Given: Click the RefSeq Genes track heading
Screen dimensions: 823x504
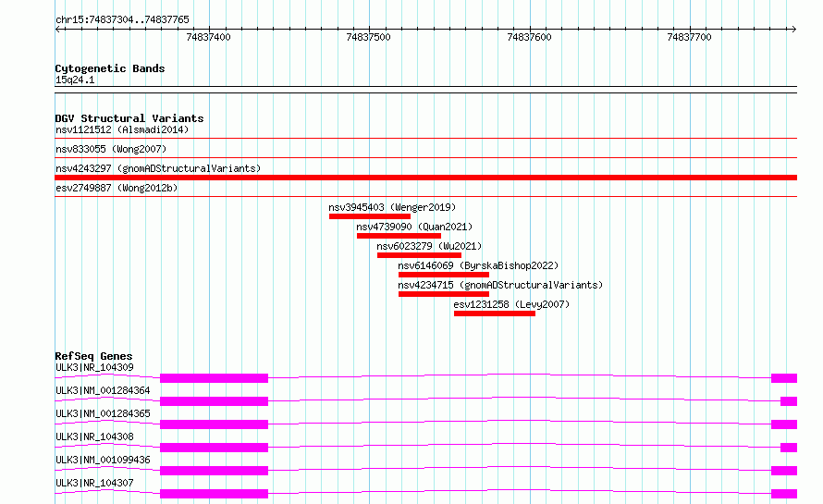Looking at the screenshot, I should pyautogui.click(x=93, y=356).
